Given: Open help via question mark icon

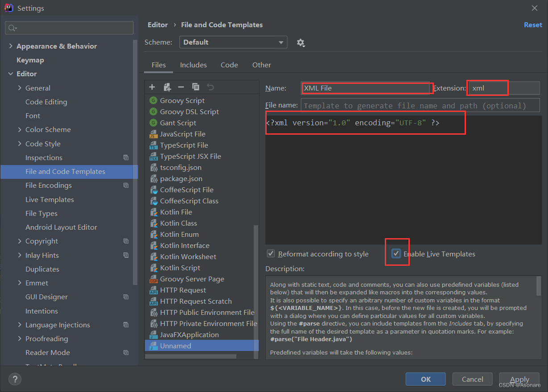Looking at the screenshot, I should coord(15,379).
